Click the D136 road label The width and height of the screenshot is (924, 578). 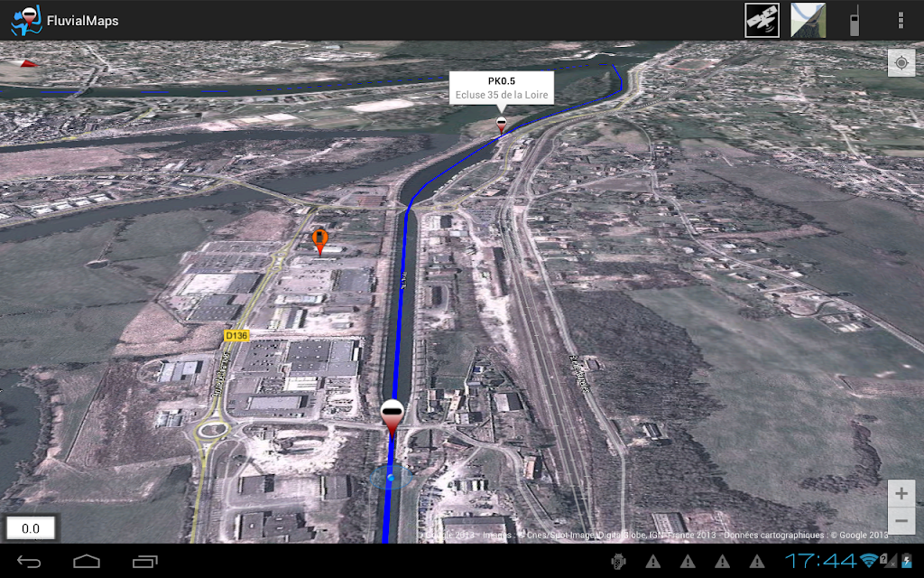[x=236, y=336]
